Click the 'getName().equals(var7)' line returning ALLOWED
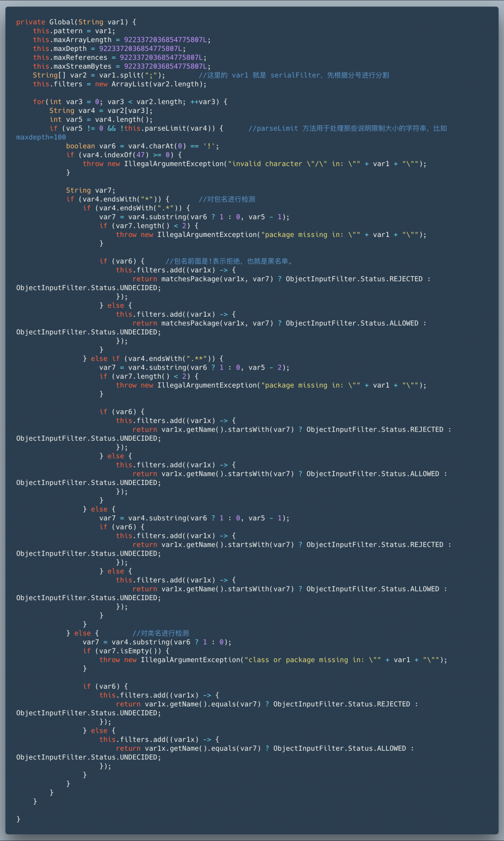Screen dimensions: 504x841 click(265, 749)
